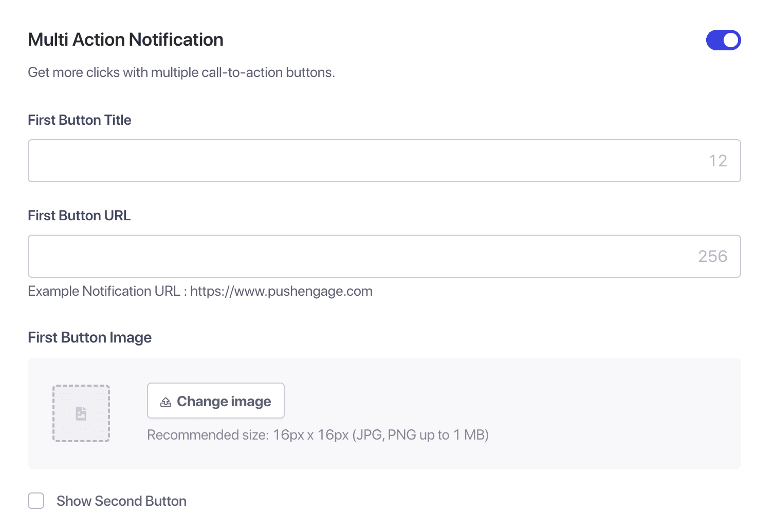773x532 pixels.
Task: Click the Recommended size hint text
Action: (318, 435)
